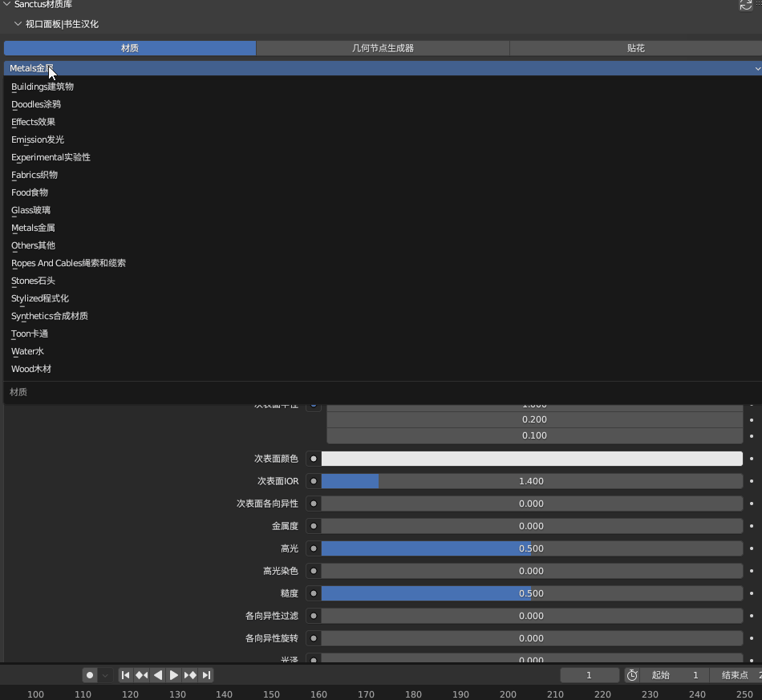Open auto keyframe options dropdown arrow
Viewport: 762px width, 700px height.
coord(105,674)
